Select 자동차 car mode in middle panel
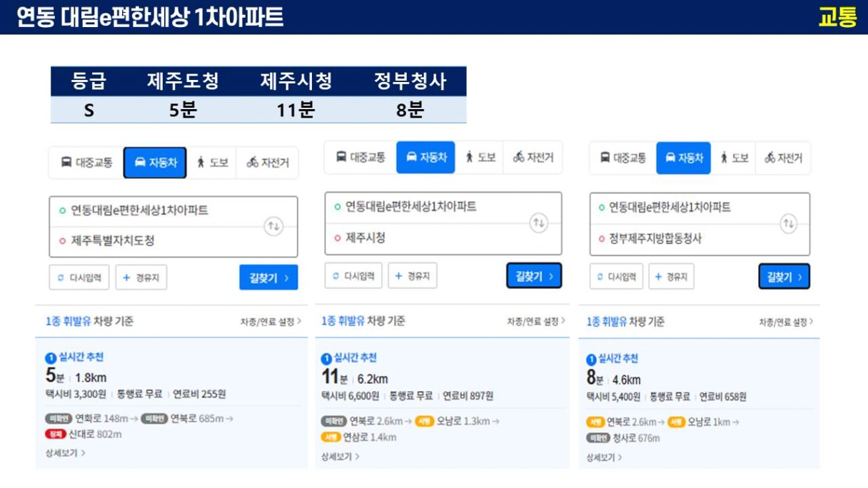The height and width of the screenshot is (488, 868). point(425,158)
